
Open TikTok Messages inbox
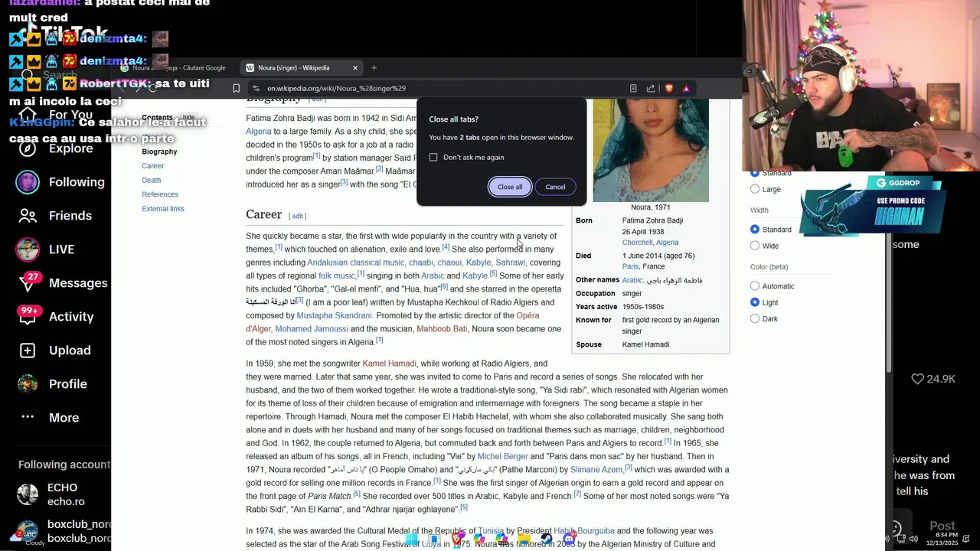(63, 283)
